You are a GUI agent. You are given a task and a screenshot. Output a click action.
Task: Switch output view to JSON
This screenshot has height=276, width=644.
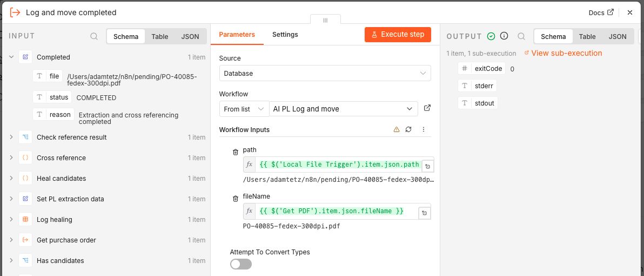coord(618,36)
